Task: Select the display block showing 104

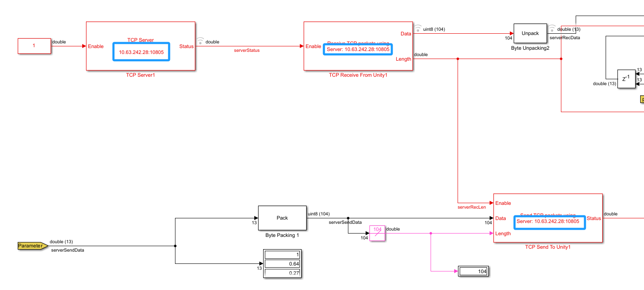Action: (x=473, y=271)
